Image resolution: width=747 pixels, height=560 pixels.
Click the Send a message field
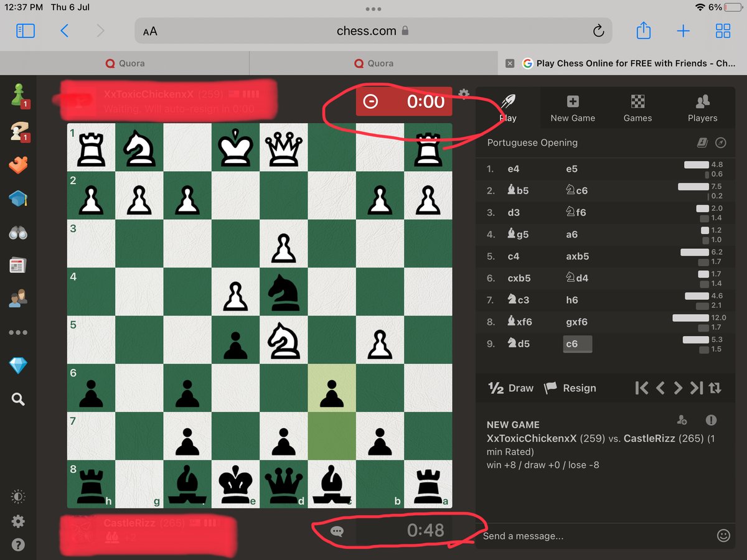point(596,536)
